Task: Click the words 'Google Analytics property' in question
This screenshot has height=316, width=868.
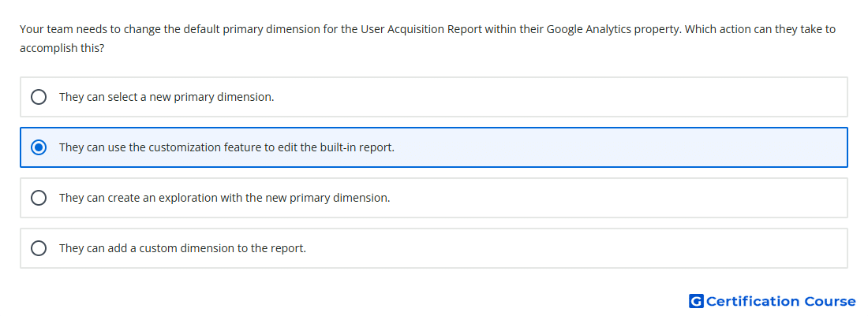Action: [614, 29]
